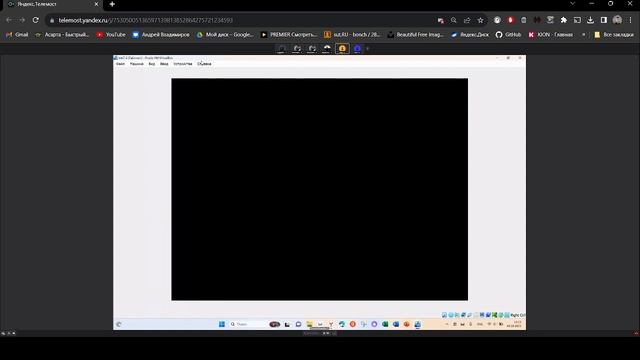Open the PREMIER Смотреть bookmark

pyautogui.click(x=289, y=35)
